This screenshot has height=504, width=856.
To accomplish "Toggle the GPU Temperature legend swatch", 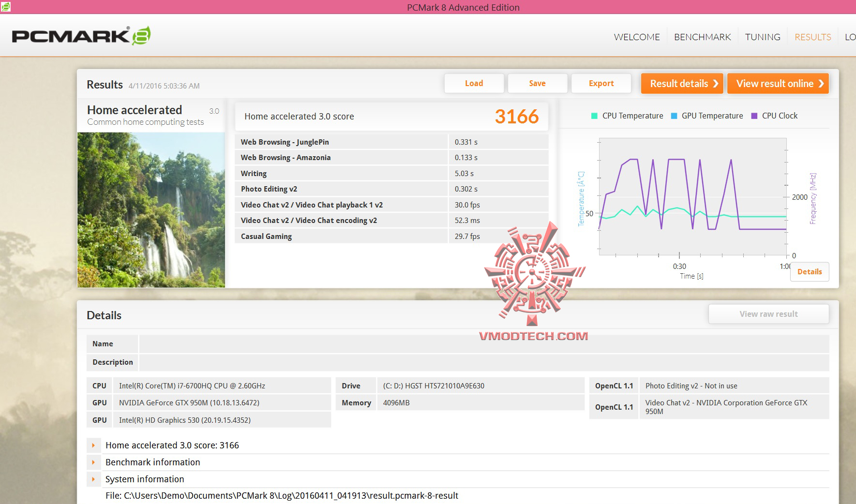I will [x=674, y=116].
